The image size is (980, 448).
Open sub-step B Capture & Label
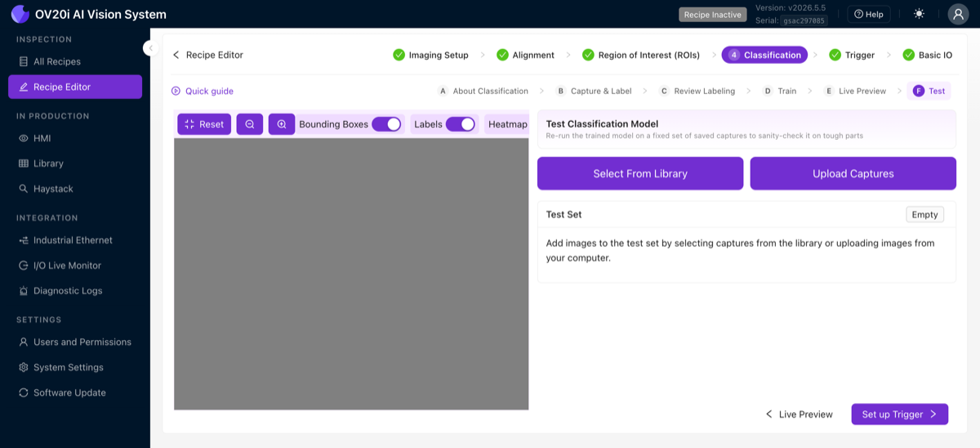coord(595,91)
